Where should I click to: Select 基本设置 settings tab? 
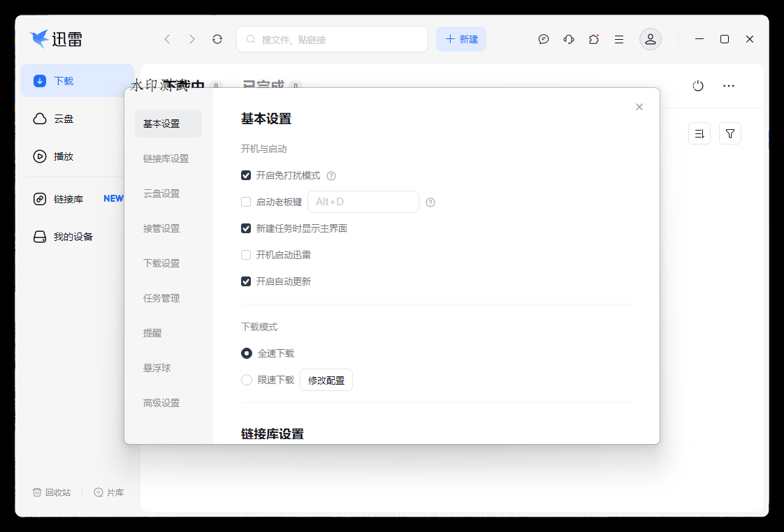[x=168, y=124]
